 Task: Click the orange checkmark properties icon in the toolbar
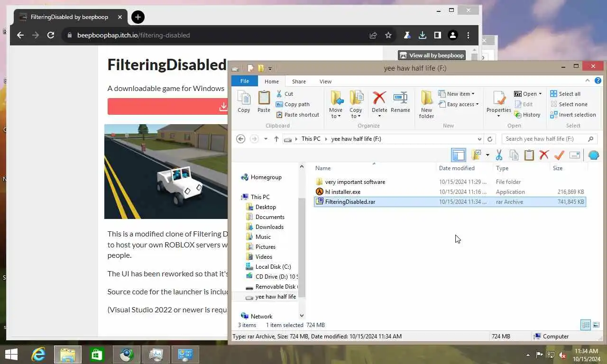pyautogui.click(x=559, y=155)
